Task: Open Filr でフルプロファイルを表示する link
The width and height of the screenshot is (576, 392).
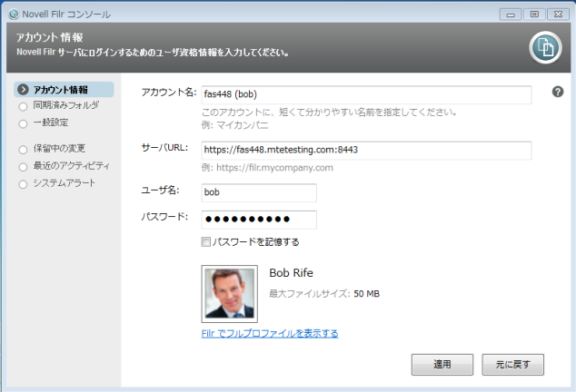Action: tap(270, 334)
